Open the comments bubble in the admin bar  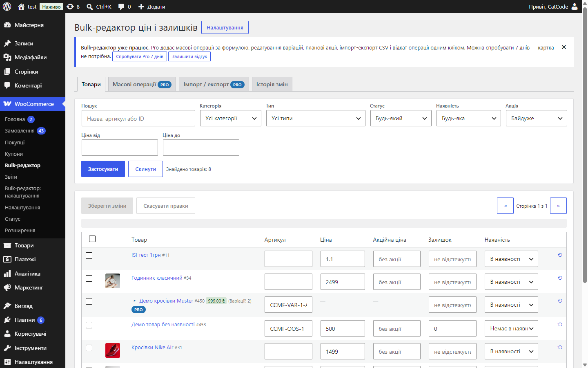(x=121, y=7)
